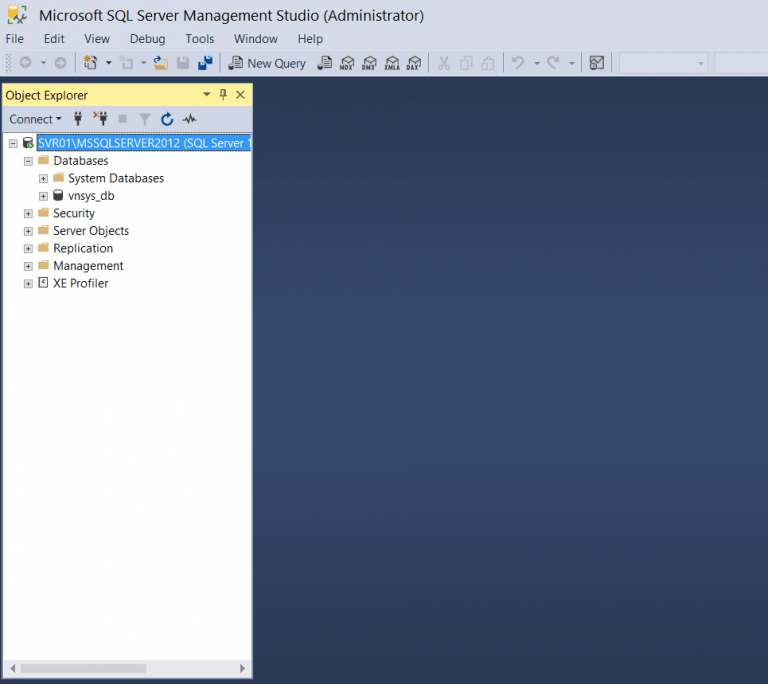This screenshot has height=684, width=768.
Task: Click Object Explorer scroll left arrow
Action: point(13,668)
